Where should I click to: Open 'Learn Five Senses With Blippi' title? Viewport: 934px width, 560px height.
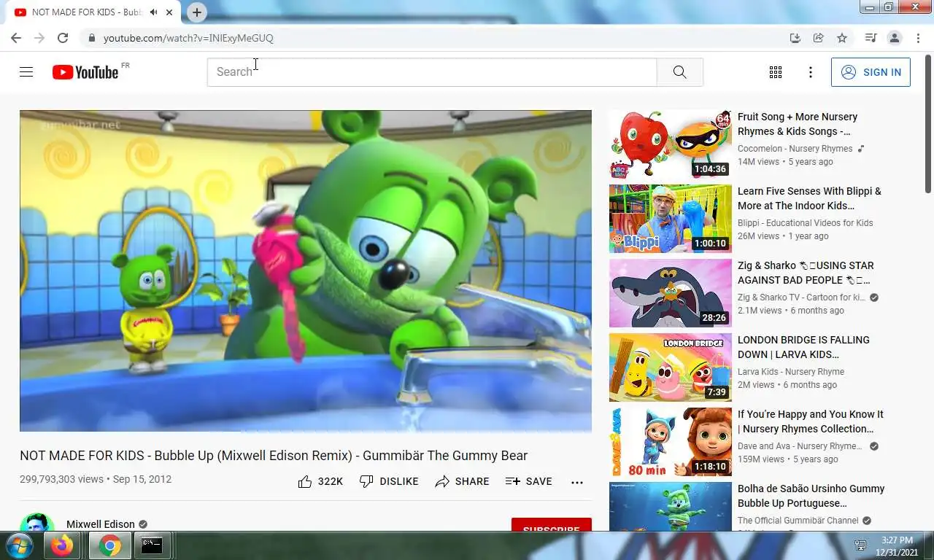click(809, 198)
